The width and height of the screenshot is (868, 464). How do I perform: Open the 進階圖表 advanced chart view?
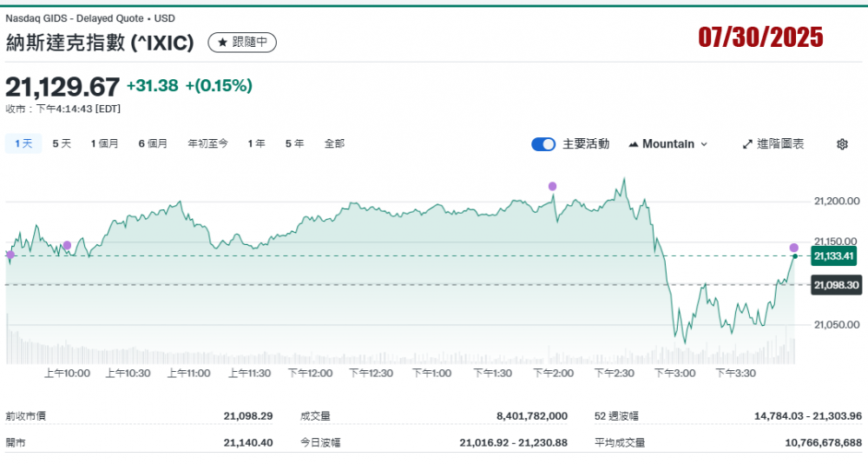779,144
